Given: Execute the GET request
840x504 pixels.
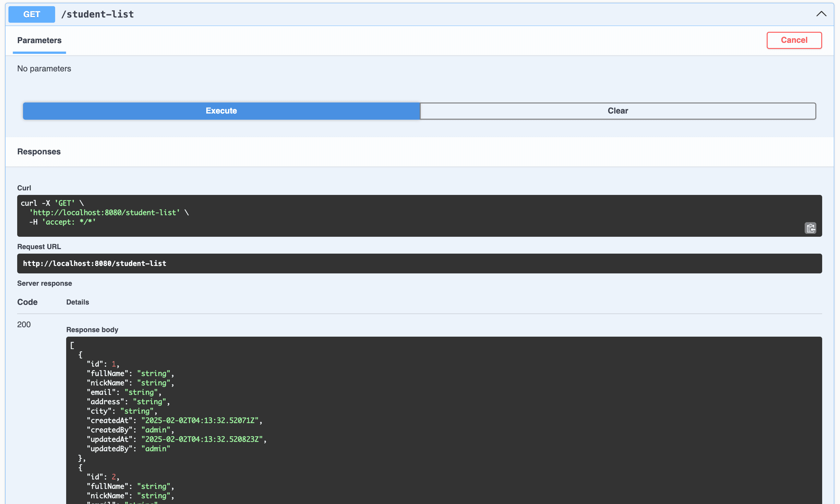Looking at the screenshot, I should (x=222, y=111).
